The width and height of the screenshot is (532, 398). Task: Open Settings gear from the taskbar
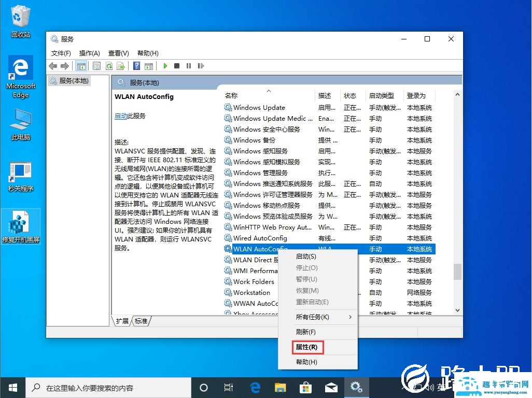pos(357,387)
